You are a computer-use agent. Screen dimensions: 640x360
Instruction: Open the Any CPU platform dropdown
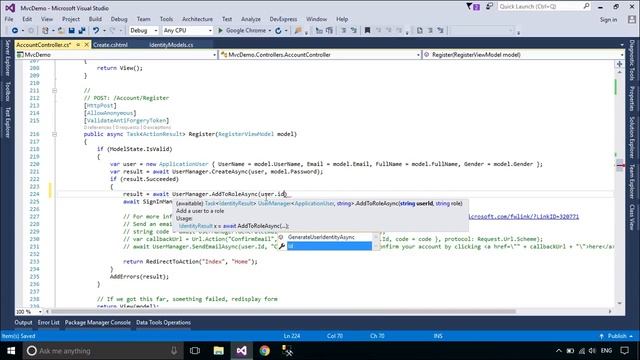coord(187,31)
